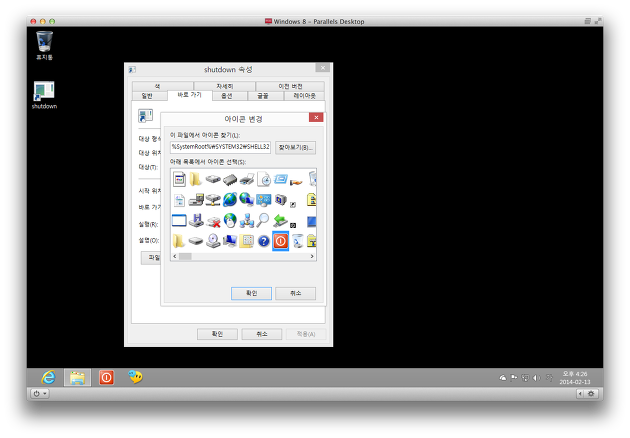Click the taskbar clock showing 오후 4:26

coord(575,378)
